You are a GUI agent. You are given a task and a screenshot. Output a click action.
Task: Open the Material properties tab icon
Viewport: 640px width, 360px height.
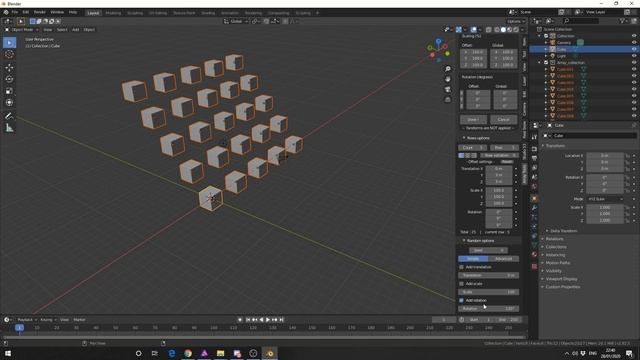(x=534, y=254)
